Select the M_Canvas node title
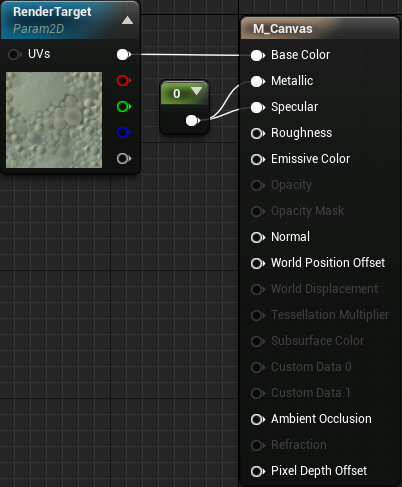Viewport: 402px width, 487px height. pyautogui.click(x=283, y=29)
